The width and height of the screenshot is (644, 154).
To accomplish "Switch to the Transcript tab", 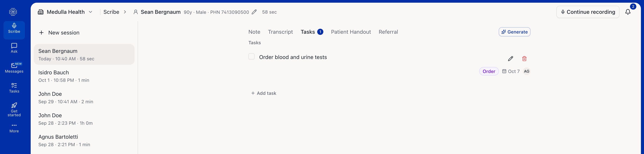I will point(280,32).
